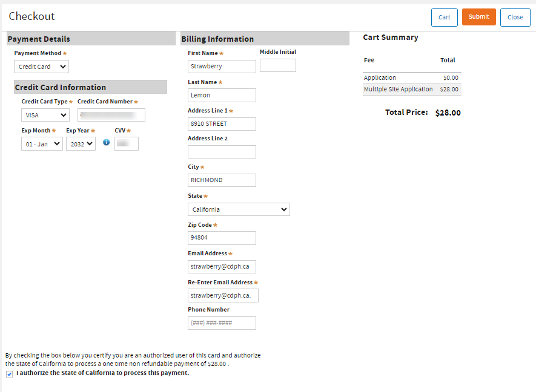Click the empty Address Line 2 field

(x=222, y=152)
